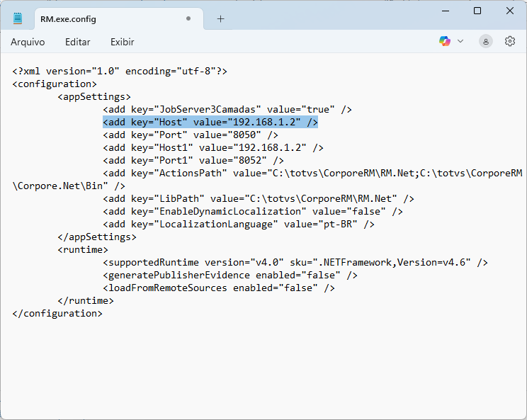
Task: Click the LocalizationLanguage pt-BR line
Action: (x=239, y=225)
